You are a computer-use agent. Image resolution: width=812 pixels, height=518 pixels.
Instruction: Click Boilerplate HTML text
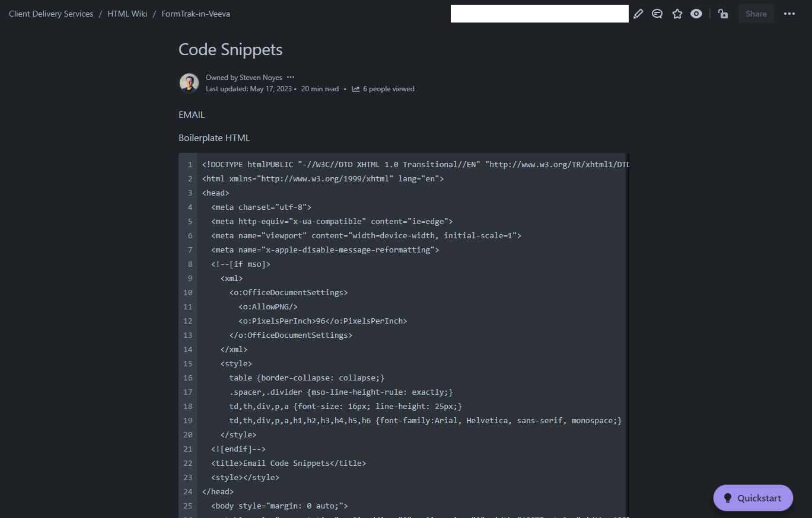point(214,138)
